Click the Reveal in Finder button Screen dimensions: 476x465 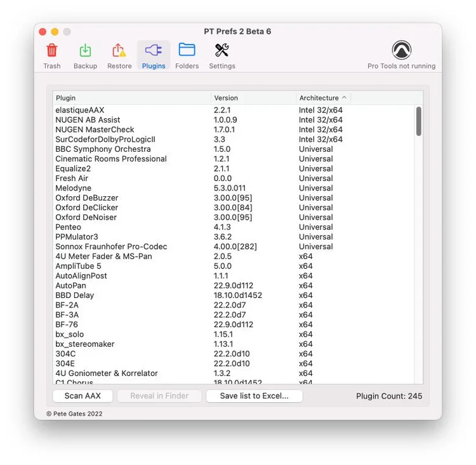pos(159,396)
